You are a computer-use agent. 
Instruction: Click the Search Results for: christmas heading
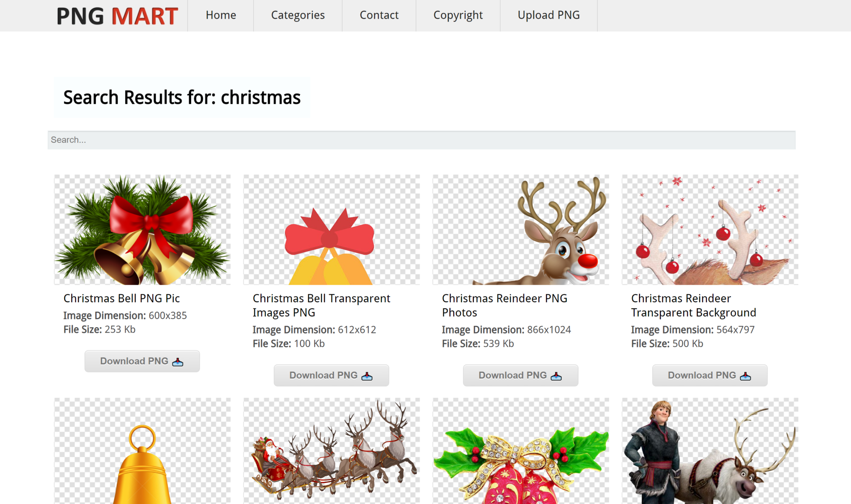pyautogui.click(x=182, y=98)
